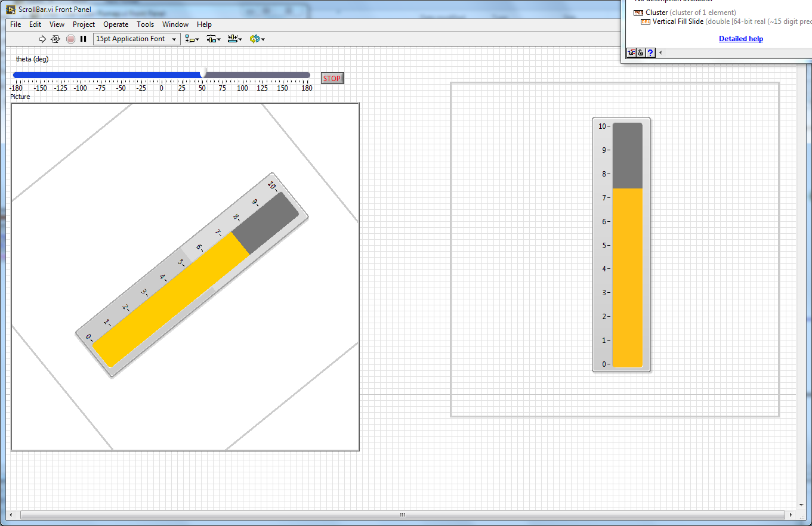Open the Reorder objects tool menu
This screenshot has width=812, height=526.
tap(257, 39)
